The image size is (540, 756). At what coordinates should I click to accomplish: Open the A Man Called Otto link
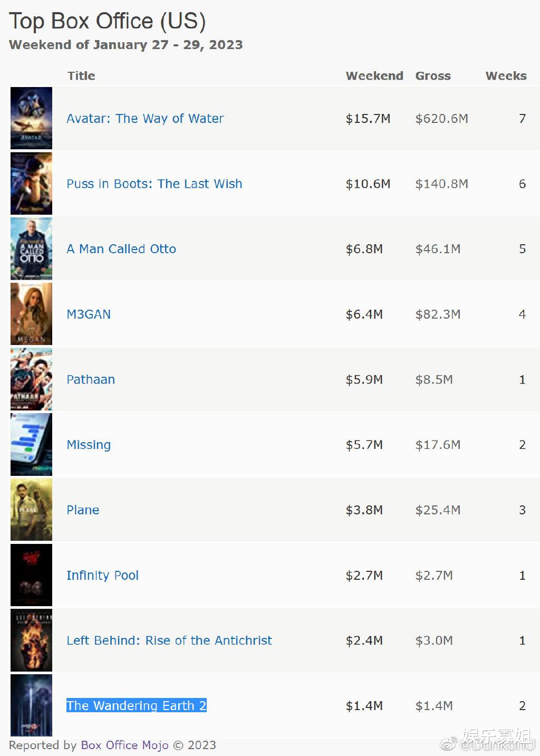[x=121, y=249]
